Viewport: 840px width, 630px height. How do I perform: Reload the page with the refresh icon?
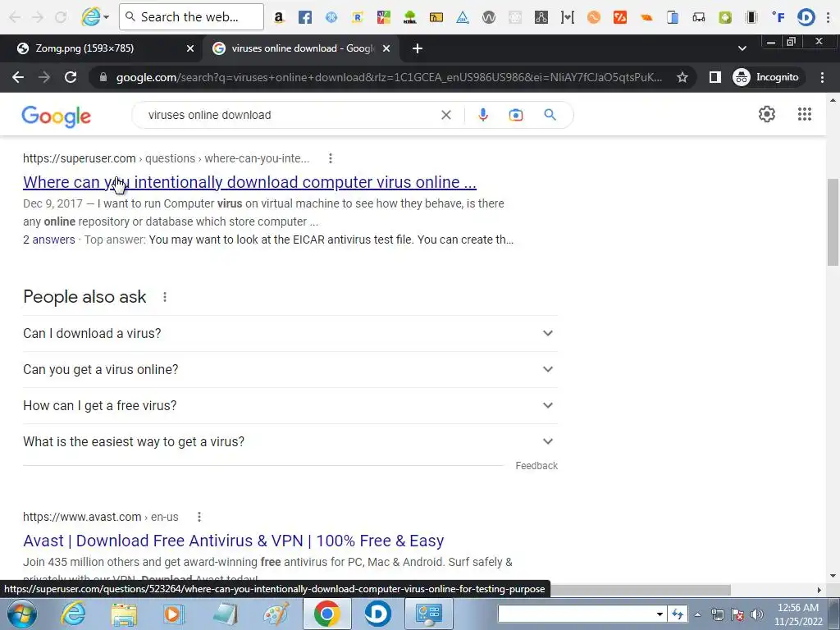pos(71,77)
